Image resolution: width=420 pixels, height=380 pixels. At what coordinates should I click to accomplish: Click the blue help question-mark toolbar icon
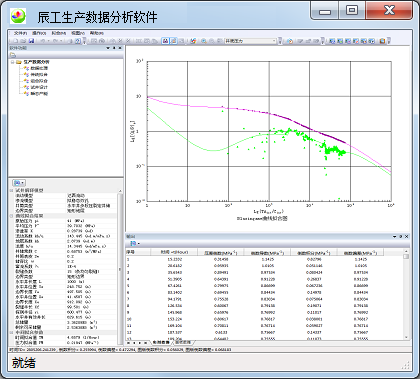point(77,41)
